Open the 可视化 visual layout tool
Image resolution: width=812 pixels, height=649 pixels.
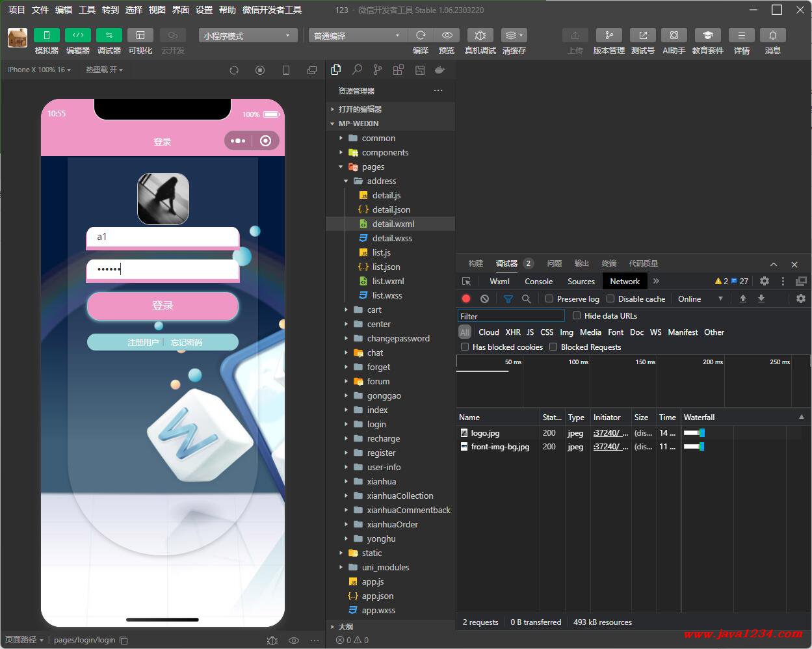pyautogui.click(x=140, y=35)
